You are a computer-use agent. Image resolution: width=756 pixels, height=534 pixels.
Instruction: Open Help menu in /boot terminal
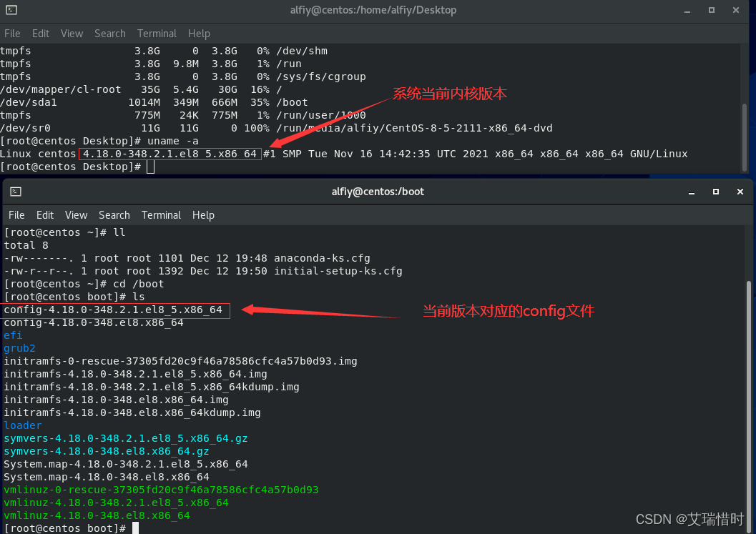coord(203,215)
